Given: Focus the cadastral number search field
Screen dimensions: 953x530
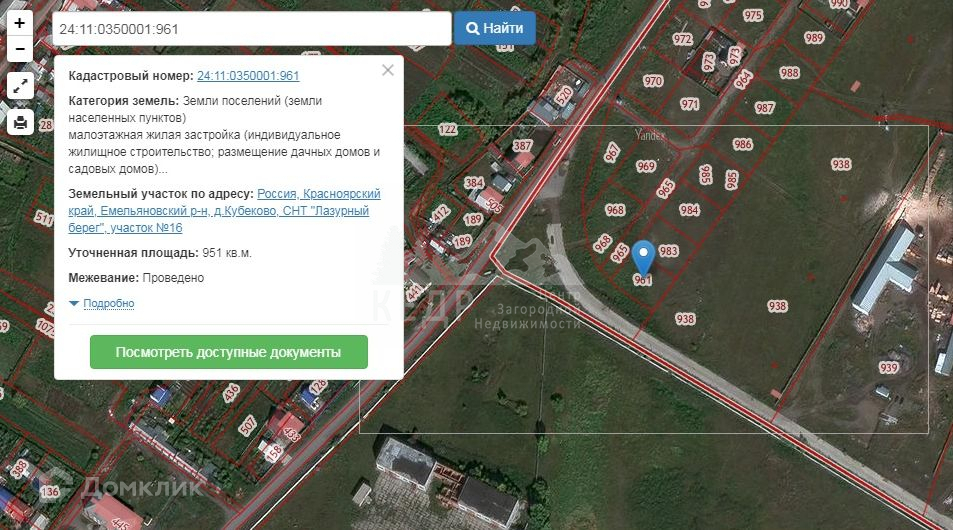Looking at the screenshot, I should [252, 29].
